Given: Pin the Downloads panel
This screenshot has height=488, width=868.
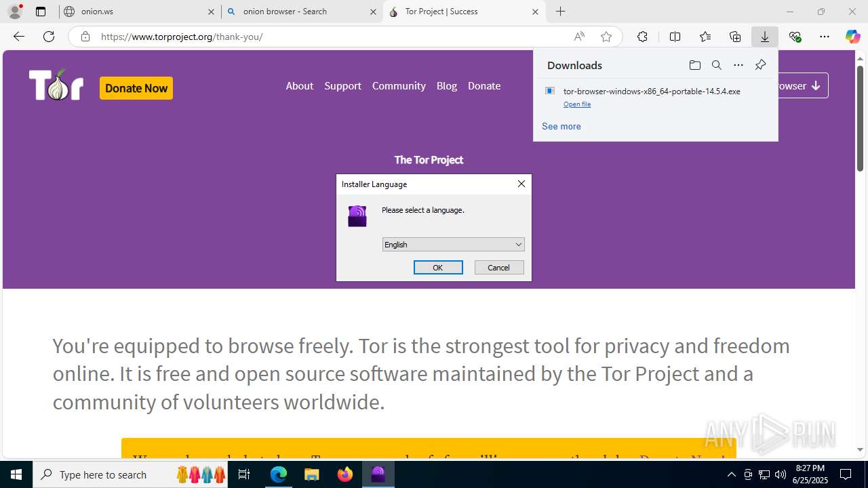Looking at the screenshot, I should (x=760, y=65).
